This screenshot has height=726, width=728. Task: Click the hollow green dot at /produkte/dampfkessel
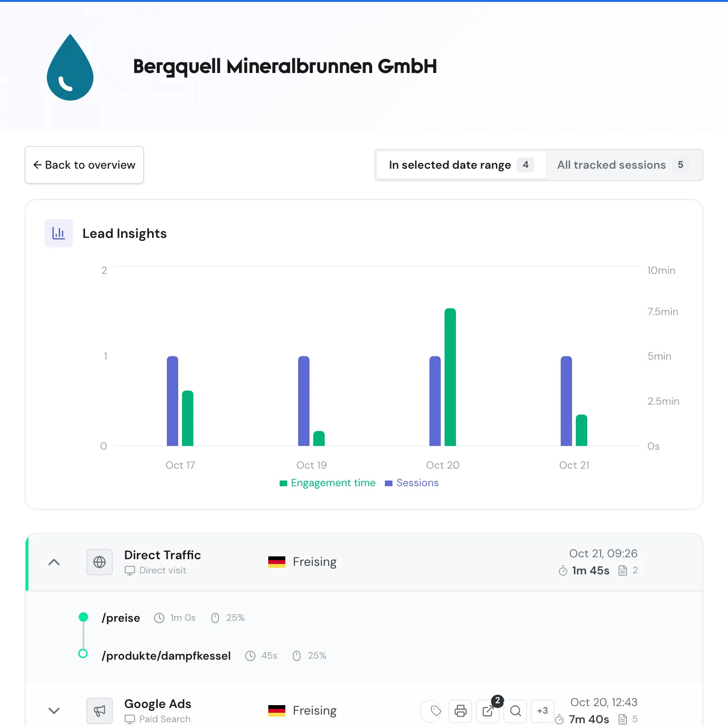click(83, 654)
